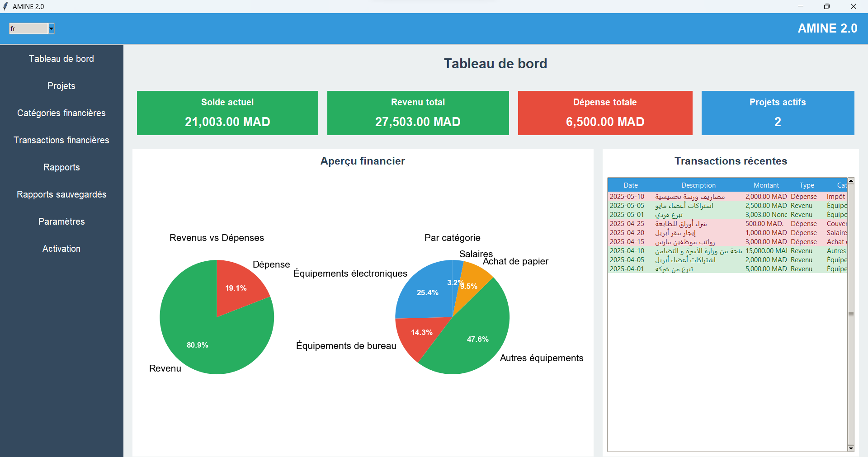Sort transactions by Date column header

pyautogui.click(x=630, y=185)
